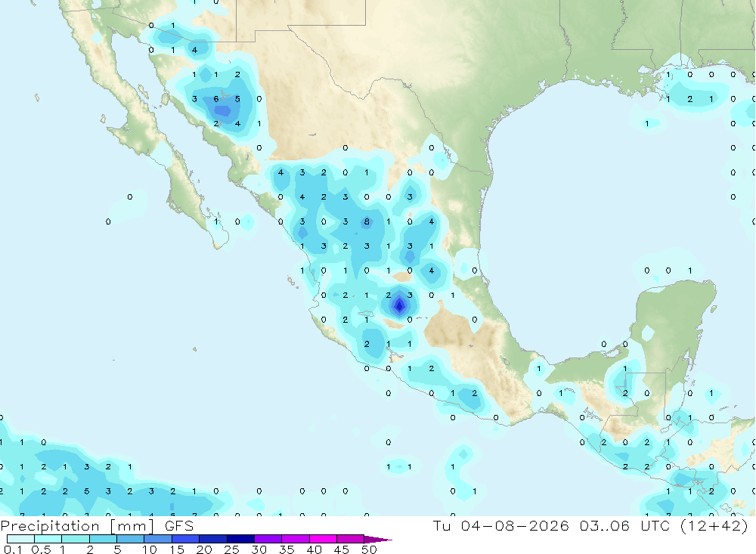This screenshot has width=756, height=554.
Task: Click the "50" legend scale label
Action: coord(370,549)
